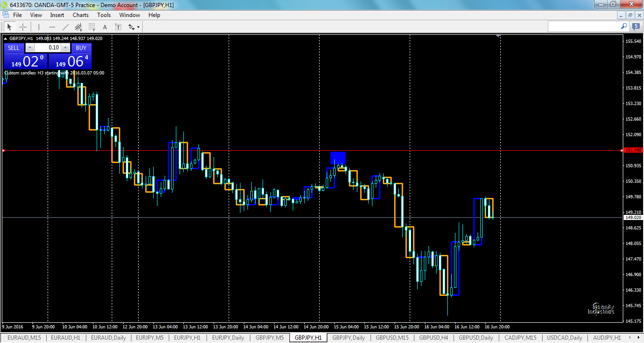Switch to the GBPUSD,H4 chart tab
644x343 pixels.
tap(433, 338)
